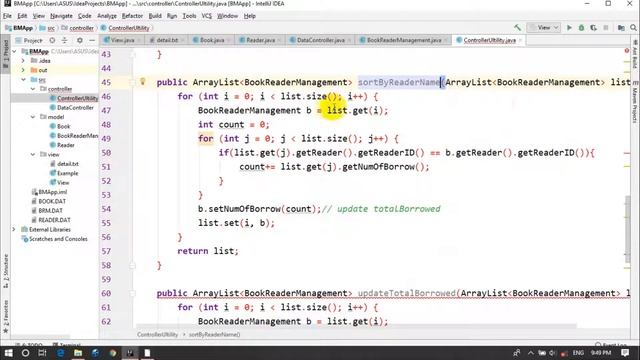The width and height of the screenshot is (640, 360).
Task: Click the editor vertical scrollbar thumb
Action: (x=628, y=229)
